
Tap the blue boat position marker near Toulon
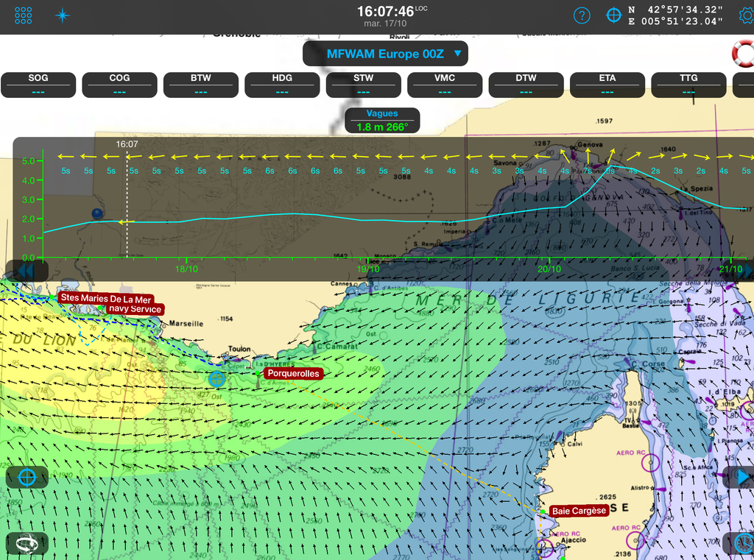pos(217,379)
